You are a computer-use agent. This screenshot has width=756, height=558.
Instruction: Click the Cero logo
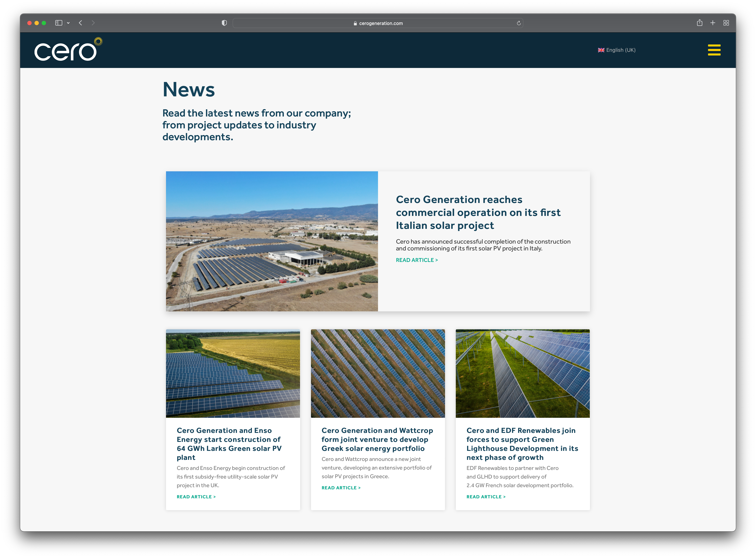(x=68, y=49)
